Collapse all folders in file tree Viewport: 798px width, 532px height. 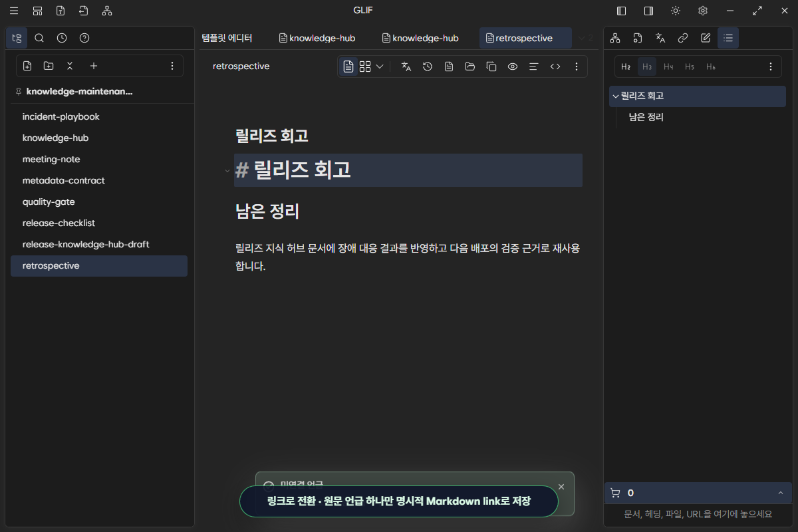click(x=70, y=66)
